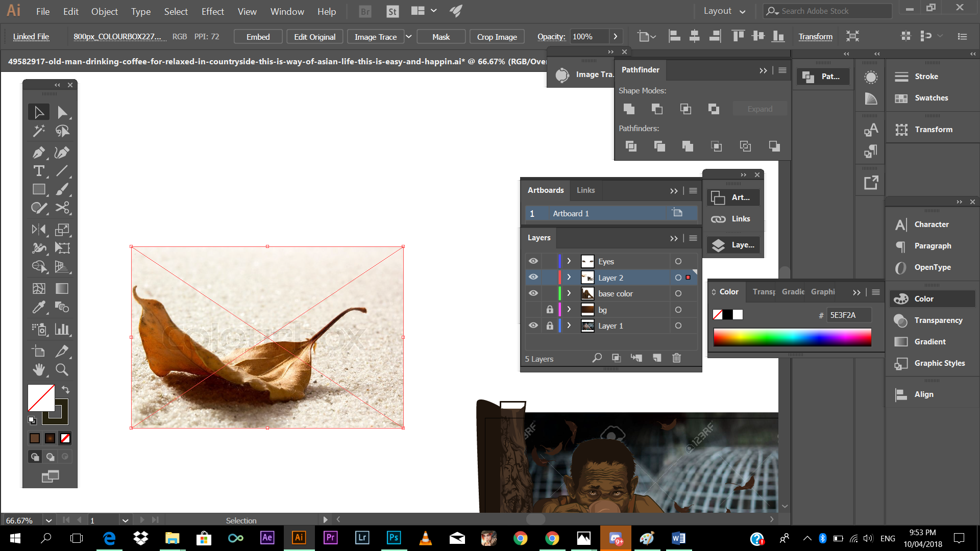The image size is (980, 551).
Task: Click Divide pathfinder icon
Action: 631,146
